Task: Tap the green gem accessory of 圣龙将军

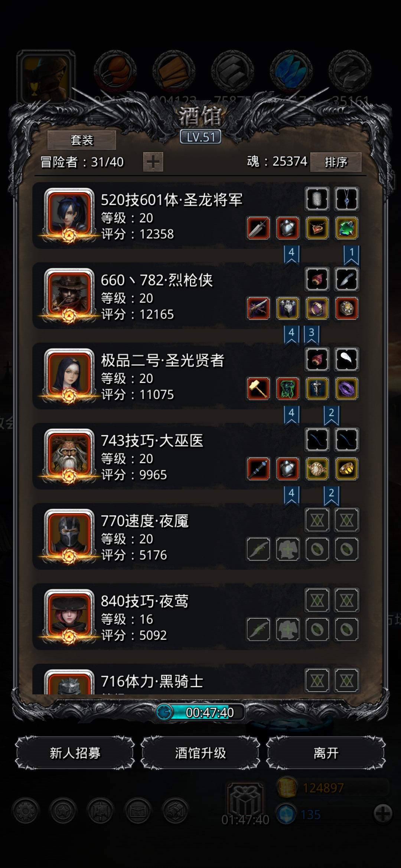Action: pos(347,228)
